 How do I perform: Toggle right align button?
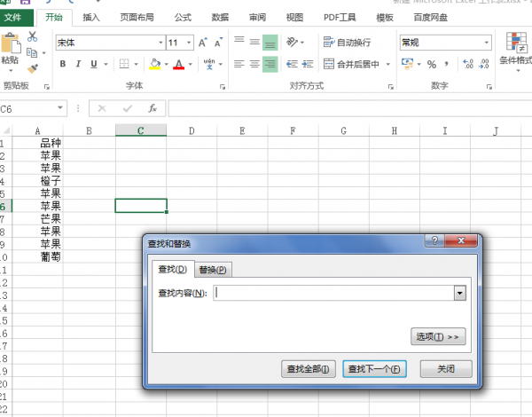tap(270, 64)
